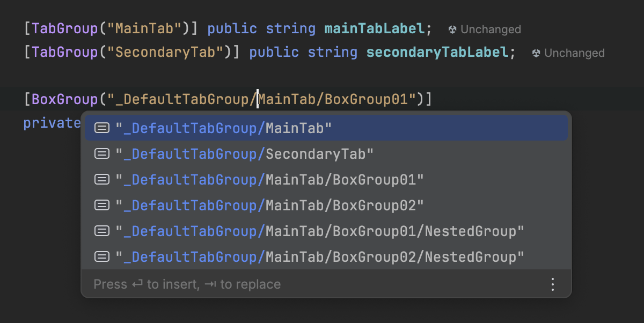Click the icon beside the "_DefaultTabGroup/SecondaryTab" suggestion
644x323 pixels.
[101, 154]
